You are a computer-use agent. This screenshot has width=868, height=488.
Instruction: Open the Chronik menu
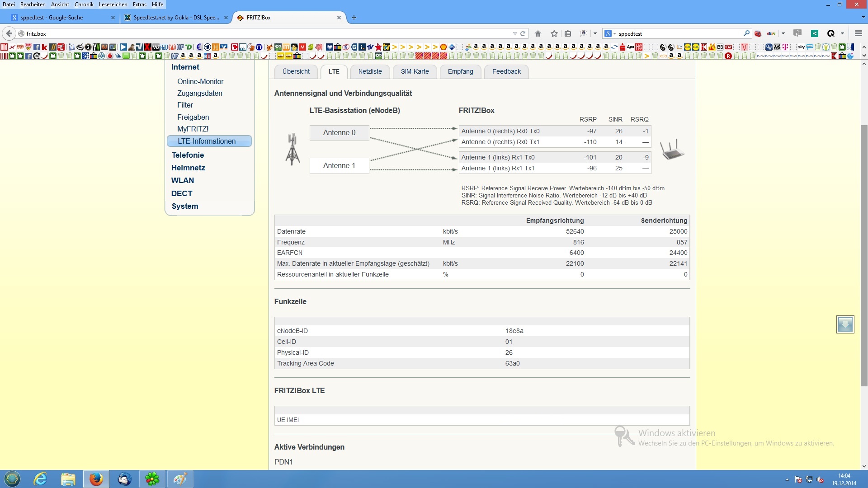[x=84, y=5]
